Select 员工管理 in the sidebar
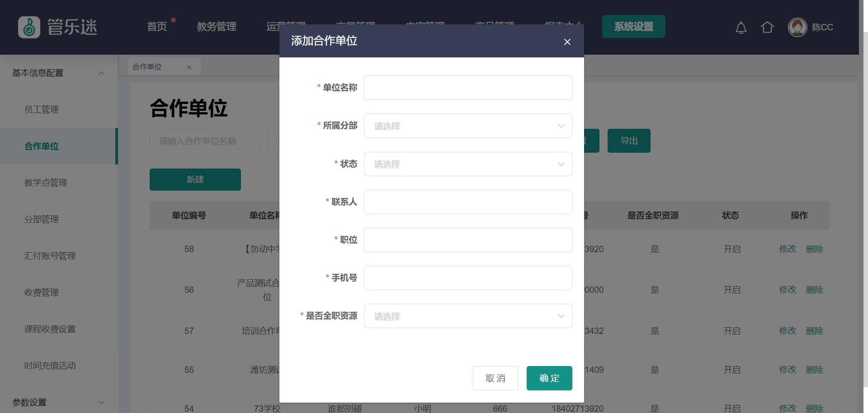 [x=42, y=110]
